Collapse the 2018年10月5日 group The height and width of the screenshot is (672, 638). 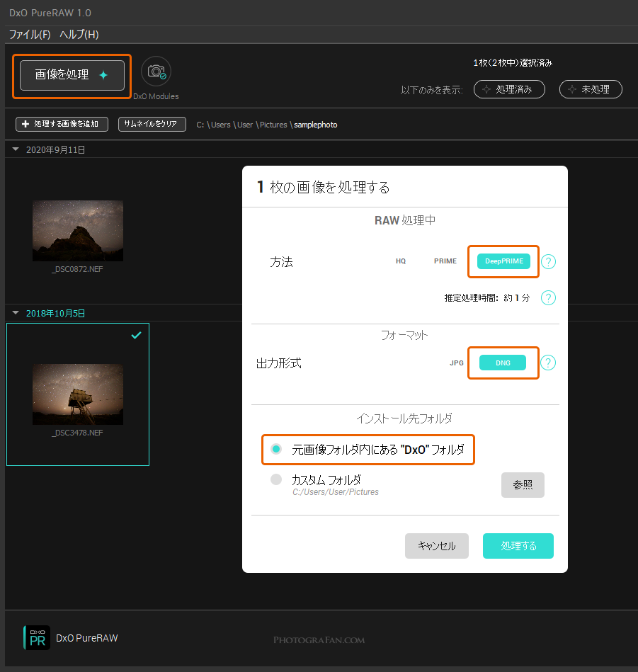(x=16, y=313)
